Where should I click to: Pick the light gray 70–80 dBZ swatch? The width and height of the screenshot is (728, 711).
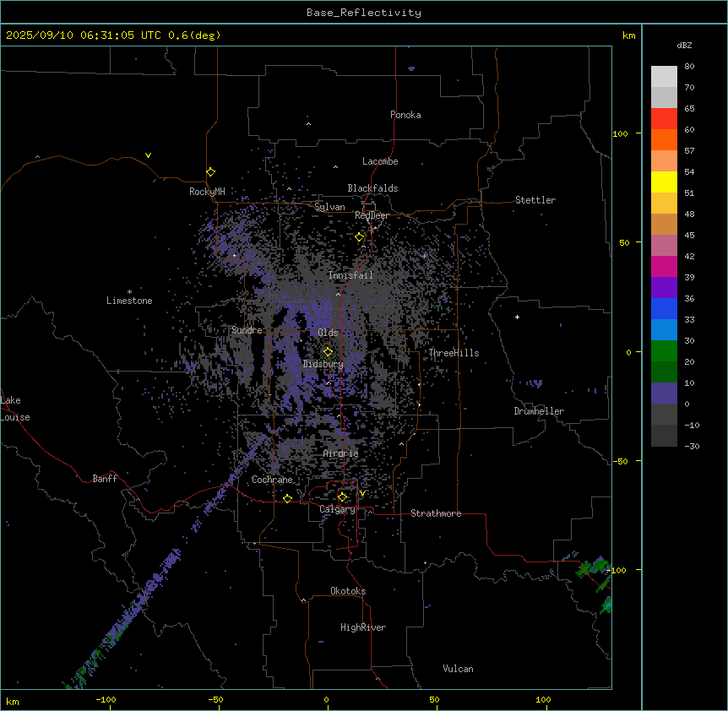point(664,77)
